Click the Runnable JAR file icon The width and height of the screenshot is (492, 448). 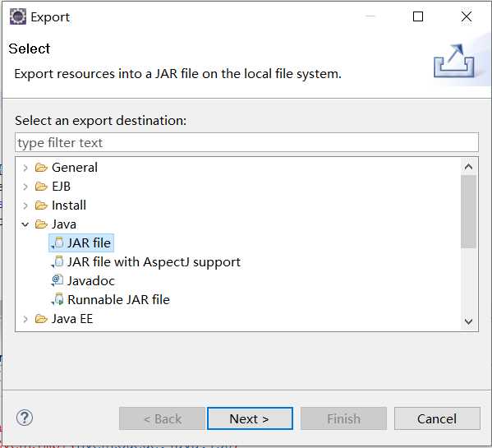point(57,299)
